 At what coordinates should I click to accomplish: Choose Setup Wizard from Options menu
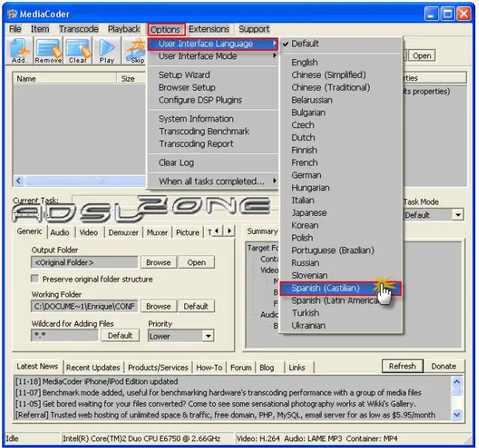click(x=213, y=75)
